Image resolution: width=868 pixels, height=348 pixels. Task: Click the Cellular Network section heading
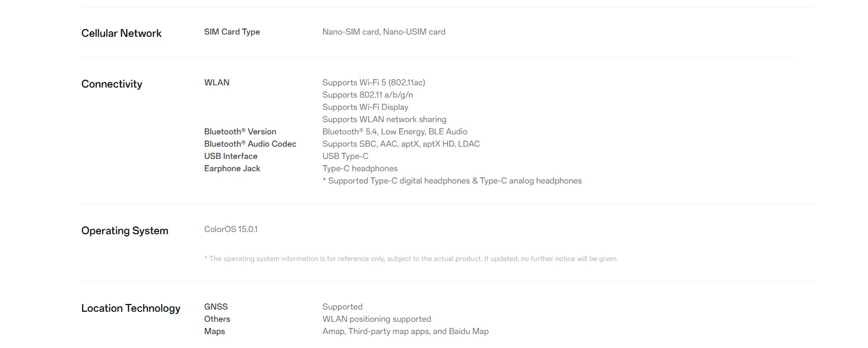point(121,33)
